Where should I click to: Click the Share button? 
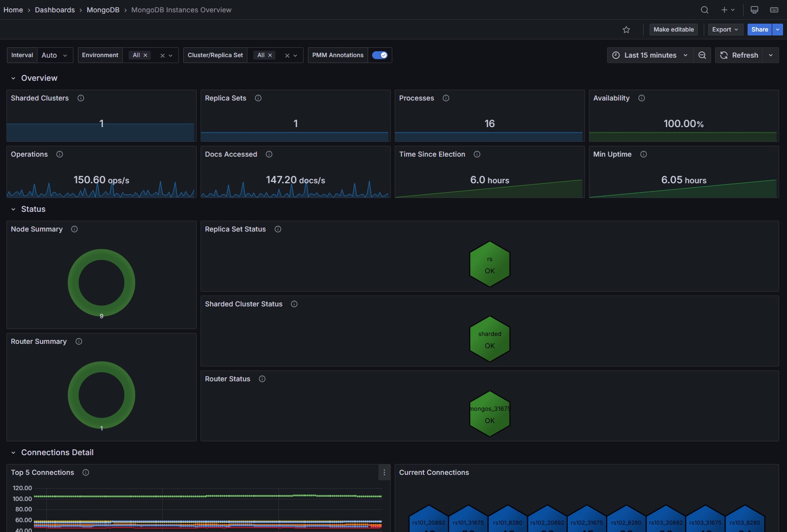[759, 30]
